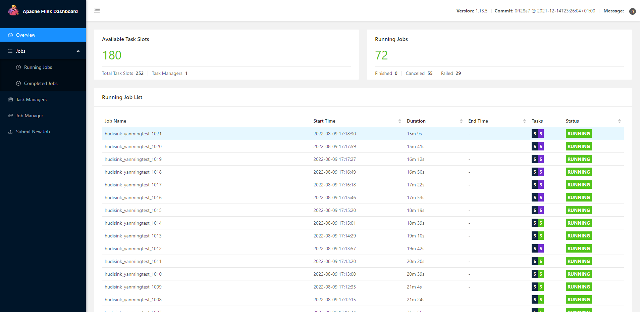Collapse sidebar with the menu fold icon
The height and width of the screenshot is (312, 644).
point(97,10)
